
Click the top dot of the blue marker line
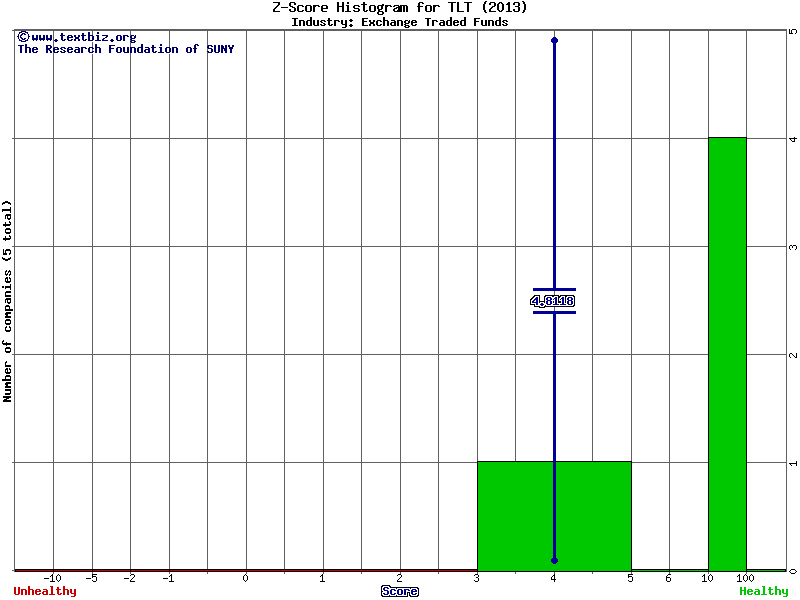tap(555, 40)
